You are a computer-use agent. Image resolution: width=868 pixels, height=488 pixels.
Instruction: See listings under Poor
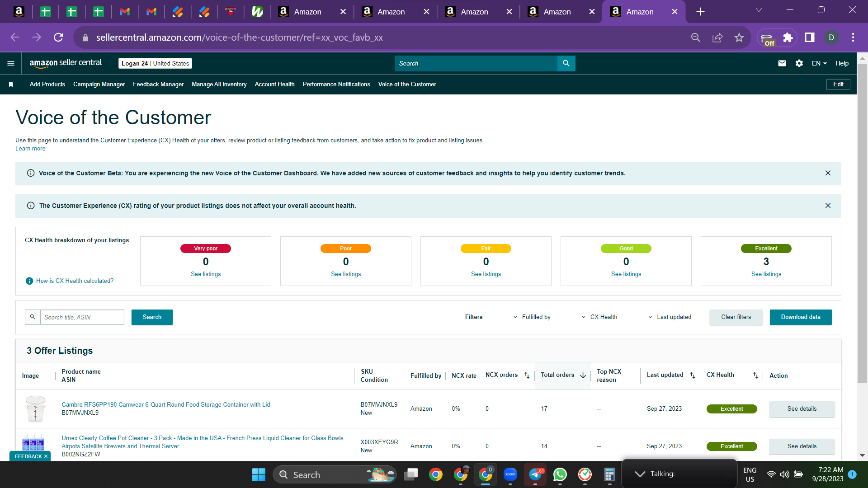tap(346, 274)
